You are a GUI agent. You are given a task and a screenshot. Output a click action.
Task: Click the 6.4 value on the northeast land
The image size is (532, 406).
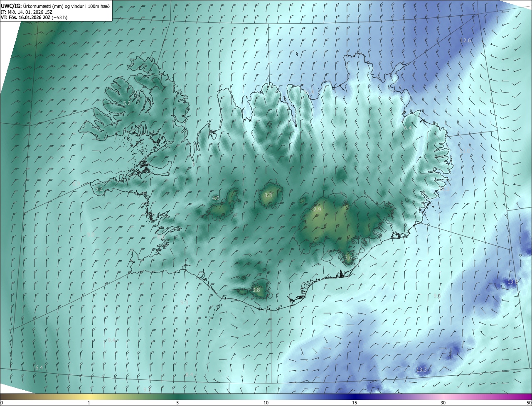click(408, 128)
